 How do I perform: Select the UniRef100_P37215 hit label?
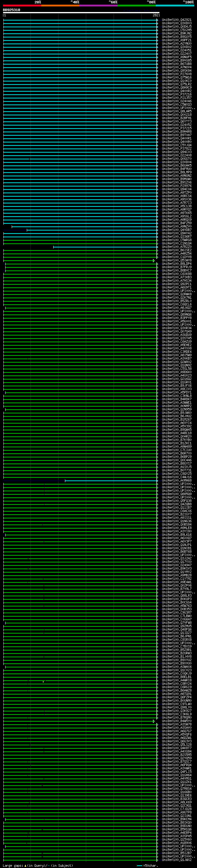click(x=177, y=128)
